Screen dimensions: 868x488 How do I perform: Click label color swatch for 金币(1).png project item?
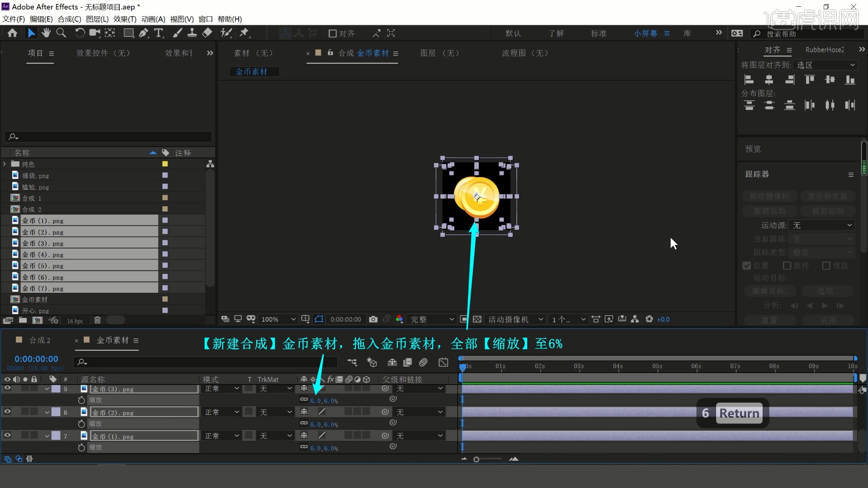click(x=165, y=221)
